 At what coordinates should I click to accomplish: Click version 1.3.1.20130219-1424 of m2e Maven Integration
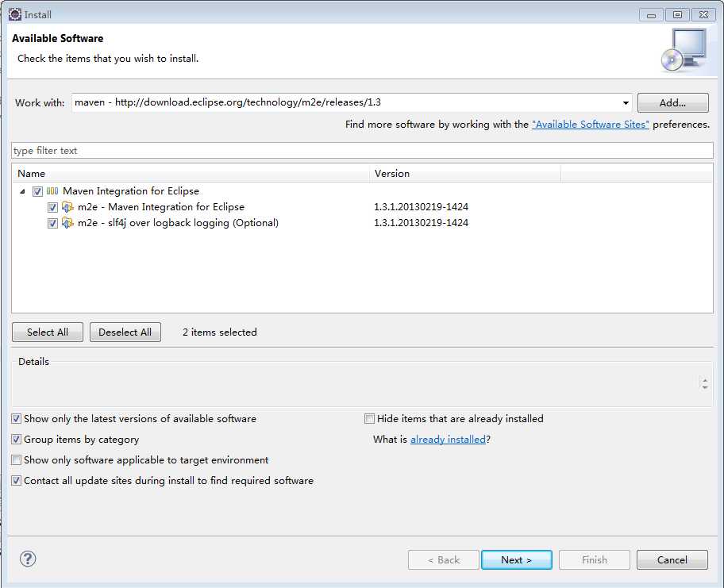(x=421, y=207)
